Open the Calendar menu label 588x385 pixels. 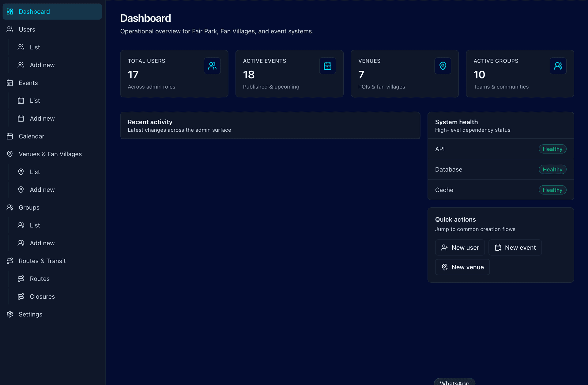click(x=32, y=136)
